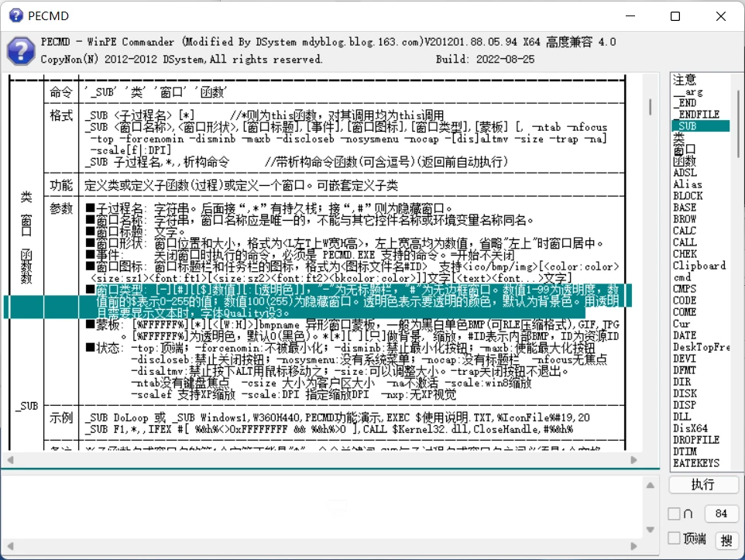Select Clipboard in the command list
Viewport: 745px width, 560px height.
(x=699, y=266)
